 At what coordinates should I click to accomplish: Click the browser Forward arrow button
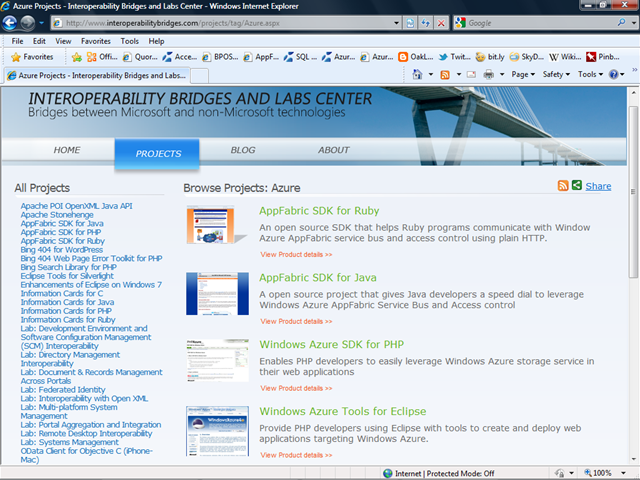[27, 23]
